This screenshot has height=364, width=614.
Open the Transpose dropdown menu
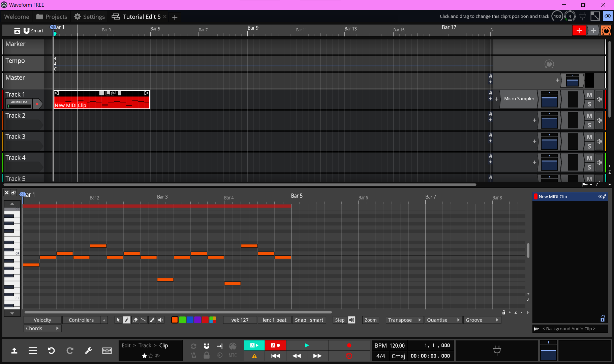pos(404,320)
